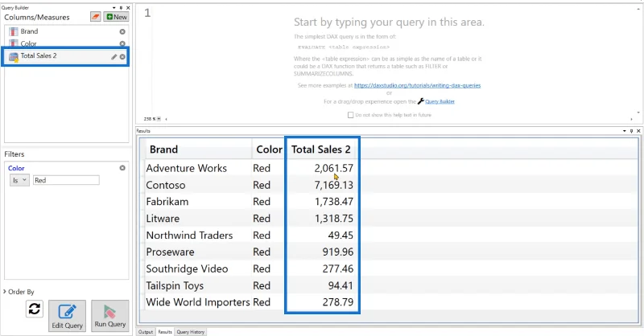Select the 49.45 sales value
The image size is (644, 336).
point(341,236)
